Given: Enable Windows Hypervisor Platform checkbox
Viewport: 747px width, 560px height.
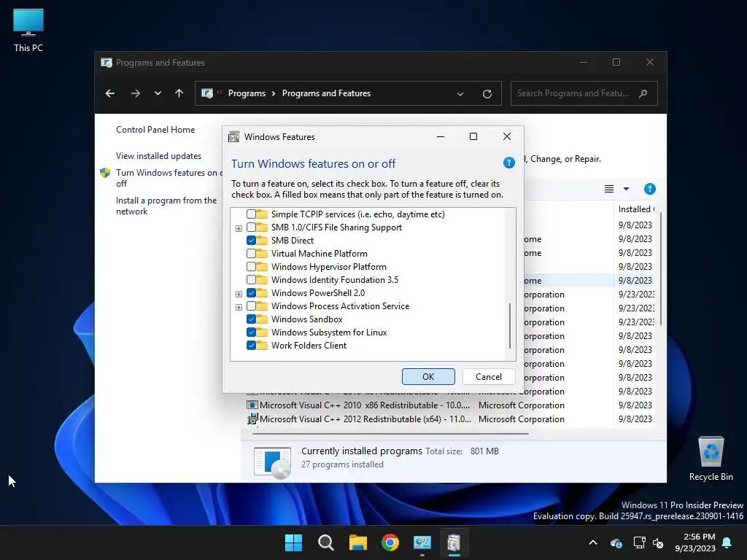Looking at the screenshot, I should (x=251, y=267).
